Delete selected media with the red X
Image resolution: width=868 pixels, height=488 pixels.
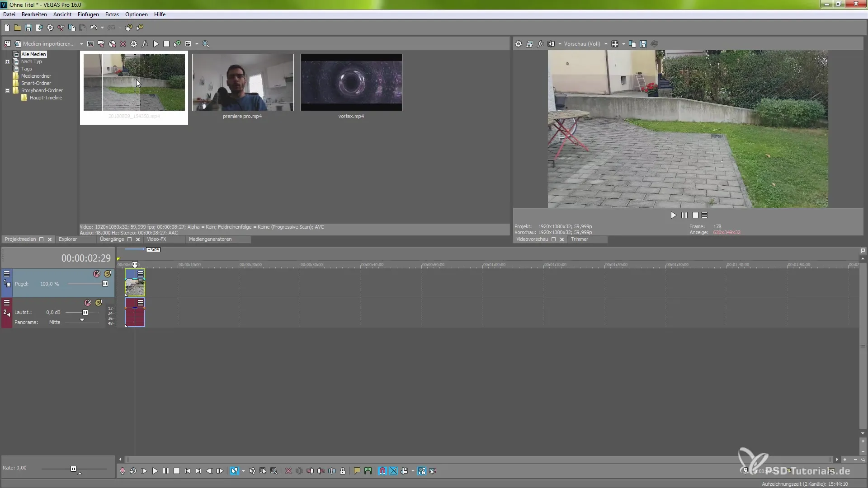[123, 44]
